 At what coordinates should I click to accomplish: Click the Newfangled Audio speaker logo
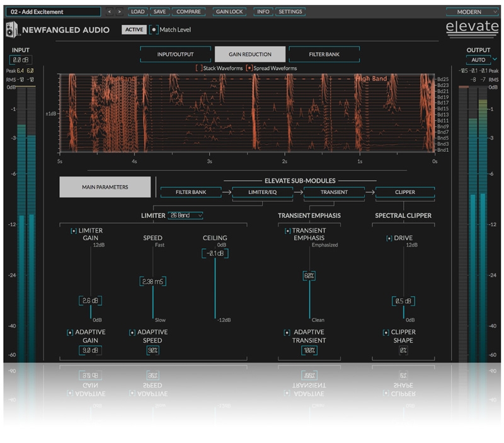(x=13, y=30)
